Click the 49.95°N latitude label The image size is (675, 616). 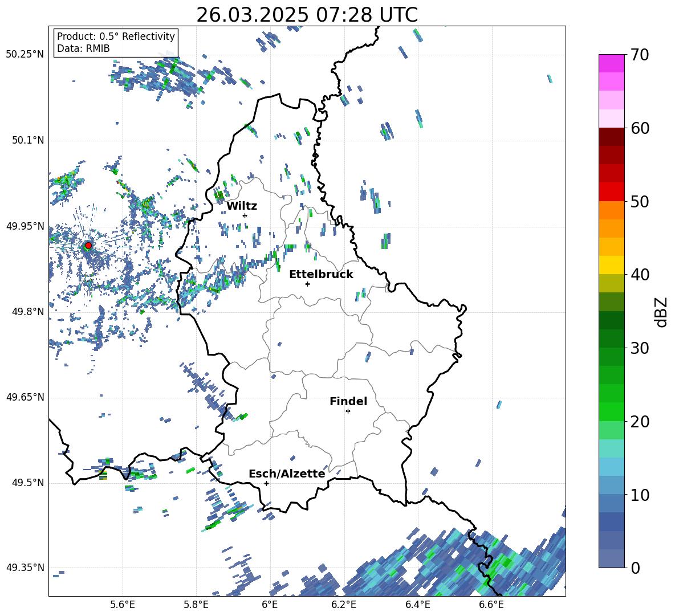coord(25,227)
